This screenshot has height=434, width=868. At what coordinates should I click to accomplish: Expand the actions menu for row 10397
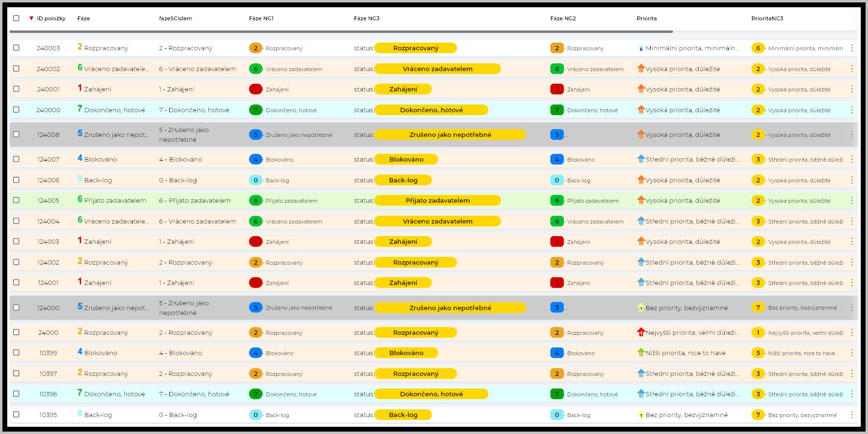point(852,374)
